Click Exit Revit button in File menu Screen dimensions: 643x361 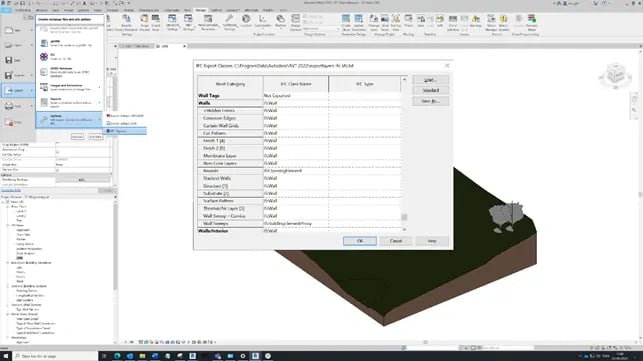pyautogui.click(x=96, y=137)
